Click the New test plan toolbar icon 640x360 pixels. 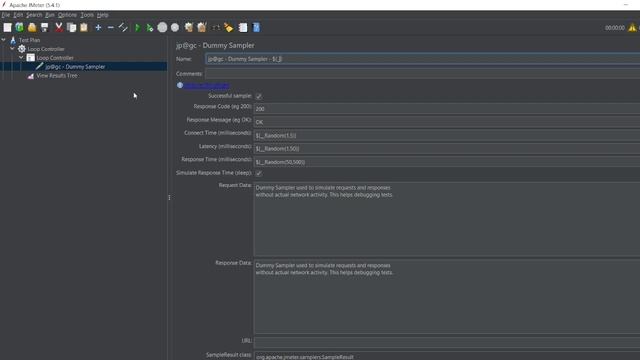click(x=7, y=27)
